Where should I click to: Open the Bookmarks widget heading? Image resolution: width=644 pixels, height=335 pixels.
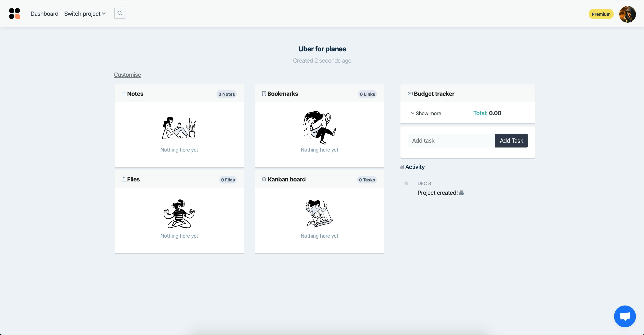pos(283,94)
